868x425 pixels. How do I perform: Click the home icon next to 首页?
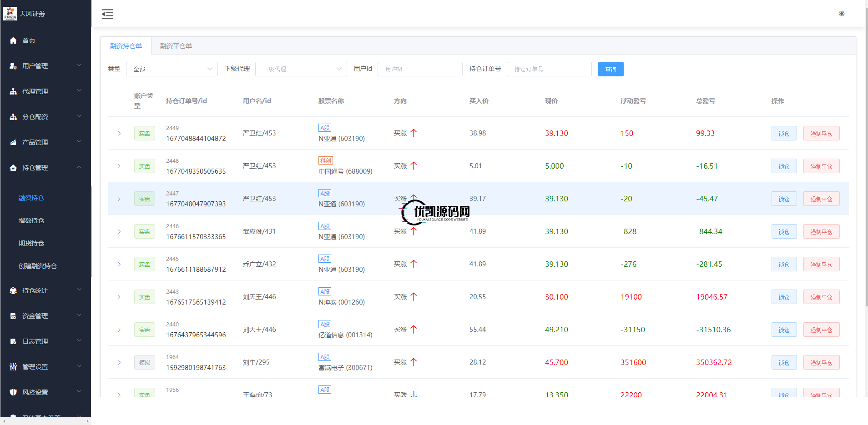[x=13, y=40]
